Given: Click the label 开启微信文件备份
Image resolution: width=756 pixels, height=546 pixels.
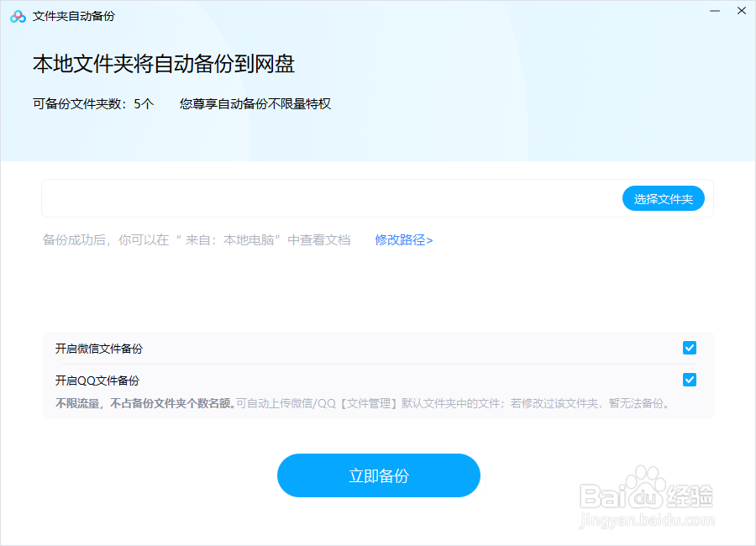Looking at the screenshot, I should pyautogui.click(x=99, y=349).
